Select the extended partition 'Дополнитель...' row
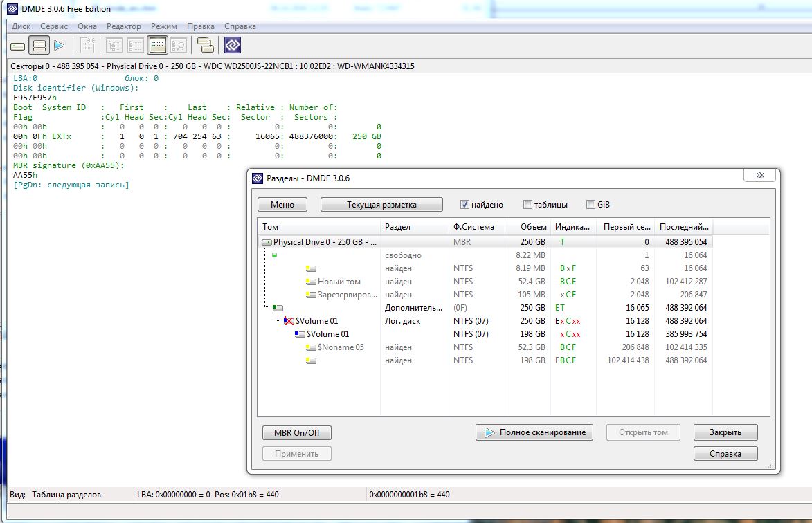This screenshot has height=523, width=812. 413,308
